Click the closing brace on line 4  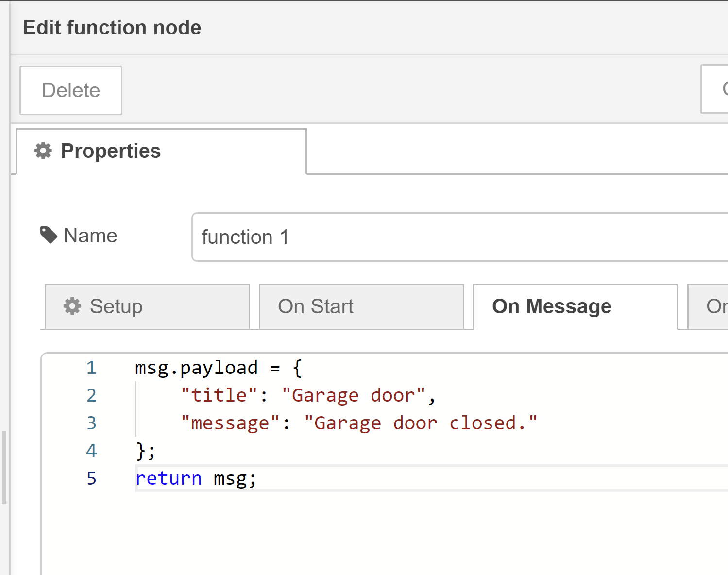click(x=140, y=451)
